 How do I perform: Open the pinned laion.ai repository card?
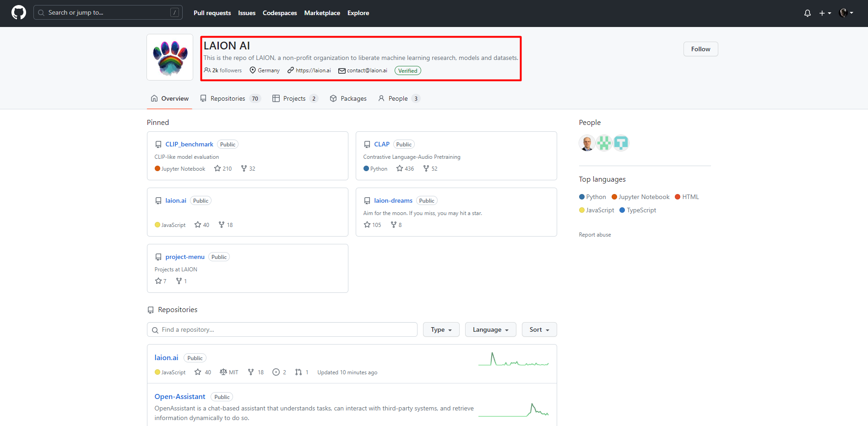(176, 200)
